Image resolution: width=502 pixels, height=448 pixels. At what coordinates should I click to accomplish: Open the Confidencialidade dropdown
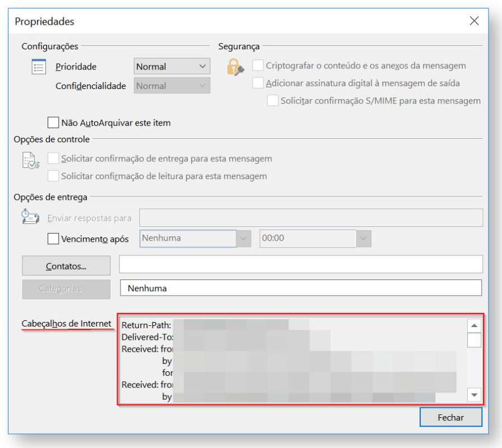[x=172, y=86]
